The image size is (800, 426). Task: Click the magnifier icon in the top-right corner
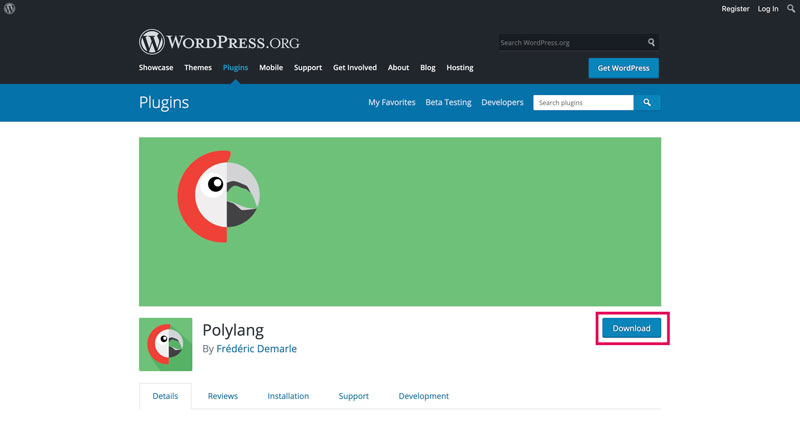coord(791,9)
